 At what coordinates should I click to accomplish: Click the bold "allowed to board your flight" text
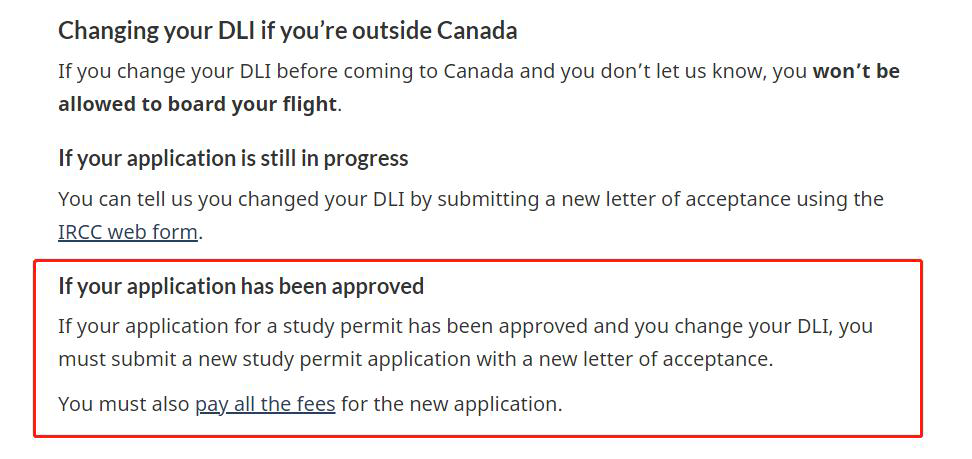coord(197,104)
